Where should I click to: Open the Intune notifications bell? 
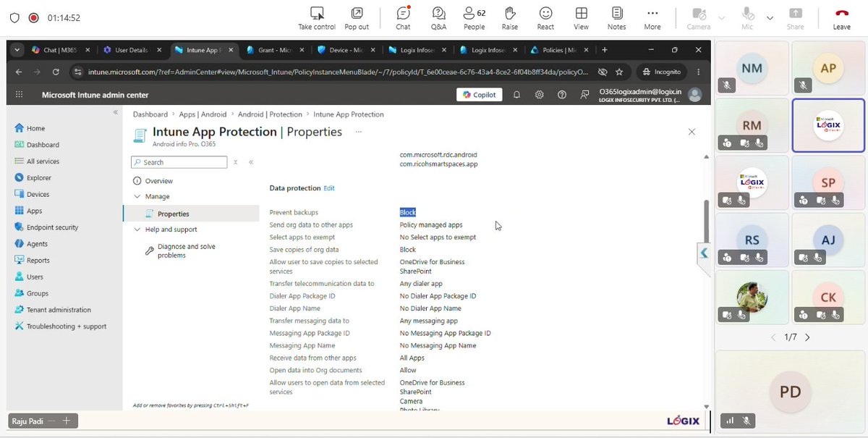pyautogui.click(x=516, y=95)
